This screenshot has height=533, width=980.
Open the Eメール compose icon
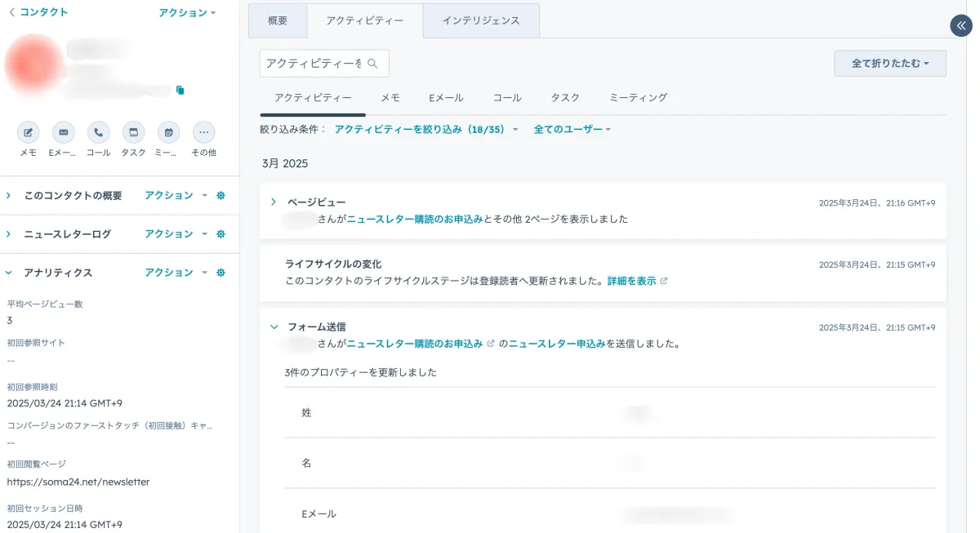pyautogui.click(x=64, y=131)
